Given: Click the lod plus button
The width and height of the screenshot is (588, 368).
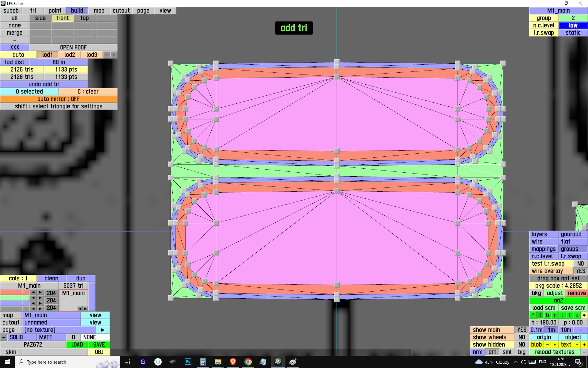Looking at the screenshot, I should tap(114, 55).
